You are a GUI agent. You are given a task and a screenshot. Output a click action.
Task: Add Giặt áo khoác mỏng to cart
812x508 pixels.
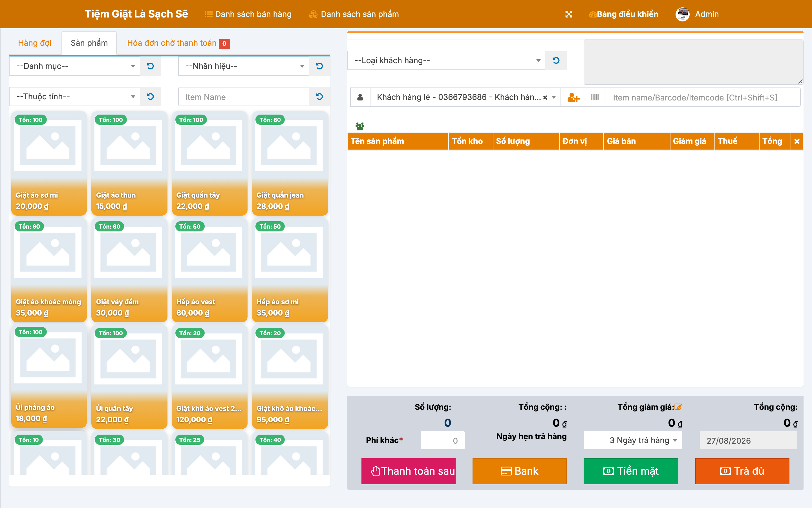(x=49, y=270)
